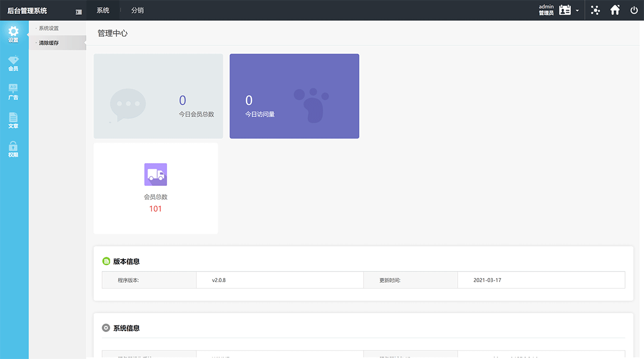The image size is (644, 359).
Task: Open the 设置 settings gear icon
Action: coord(13,33)
